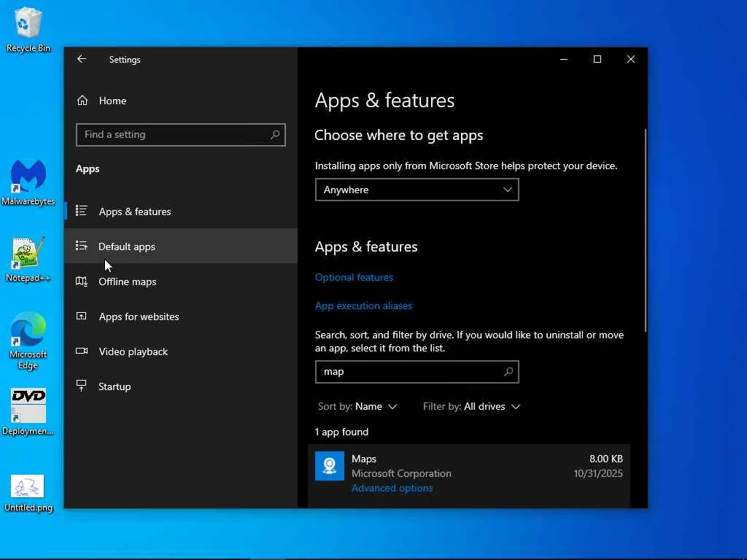The image size is (747, 560).
Task: Click the Find a setting search field
Action: (x=181, y=135)
